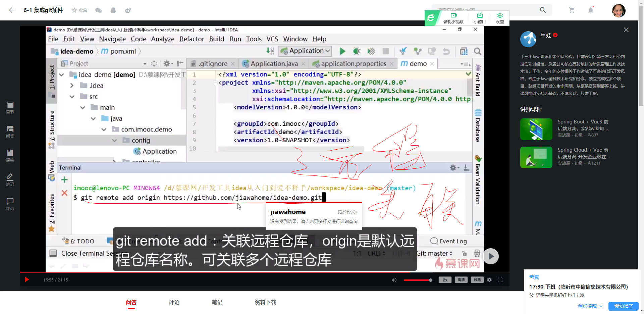
Task: Collapse the java folder node
Action: click(93, 118)
